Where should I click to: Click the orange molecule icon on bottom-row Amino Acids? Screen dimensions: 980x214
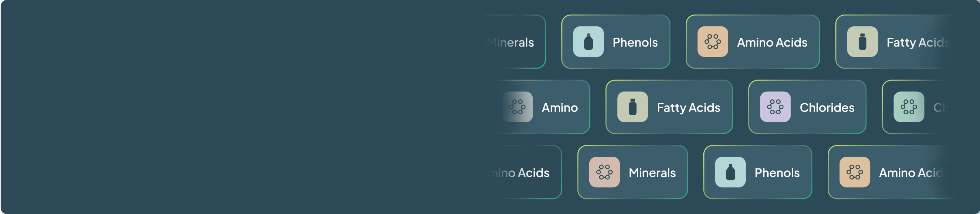point(854,172)
